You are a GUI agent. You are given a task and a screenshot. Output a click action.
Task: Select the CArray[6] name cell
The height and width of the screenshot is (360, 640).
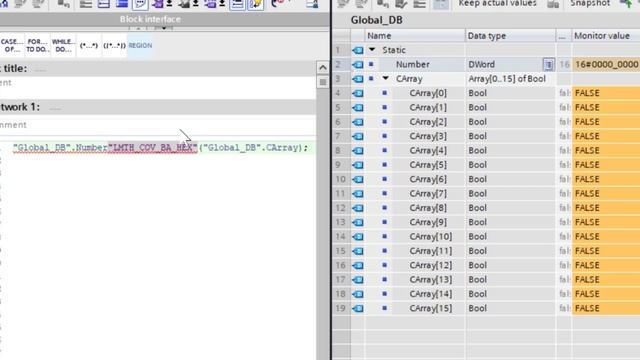(428, 179)
